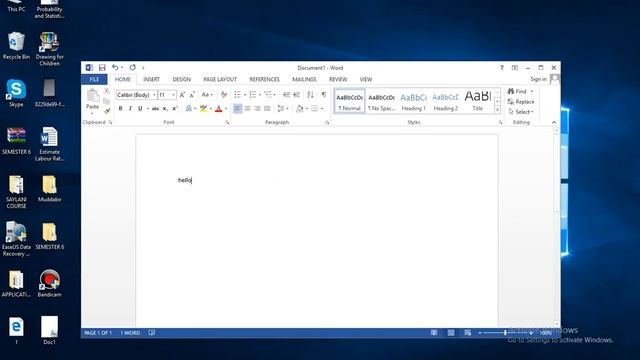Cut the selection with the scissors icon
Viewport: 640px width, 360px height.
107,91
